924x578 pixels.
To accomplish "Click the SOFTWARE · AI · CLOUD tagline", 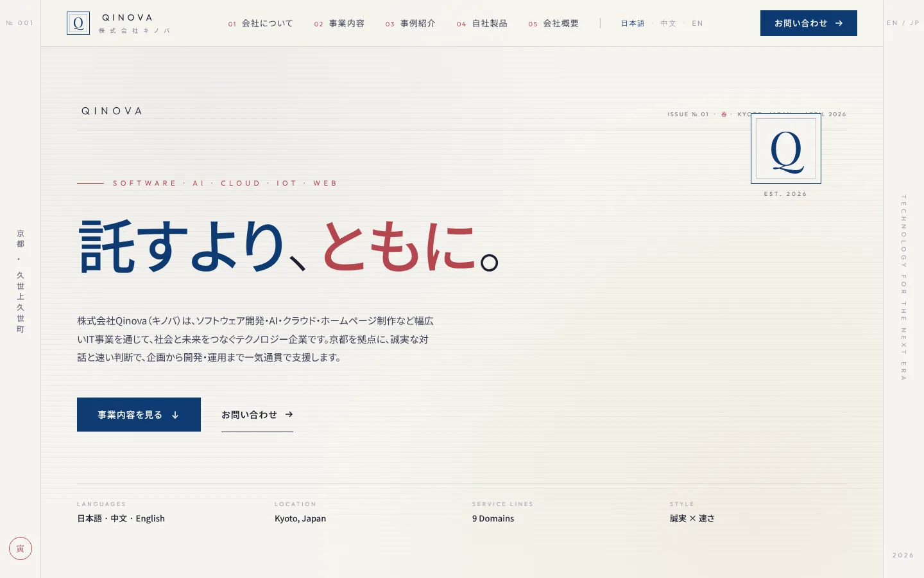I will tap(225, 183).
